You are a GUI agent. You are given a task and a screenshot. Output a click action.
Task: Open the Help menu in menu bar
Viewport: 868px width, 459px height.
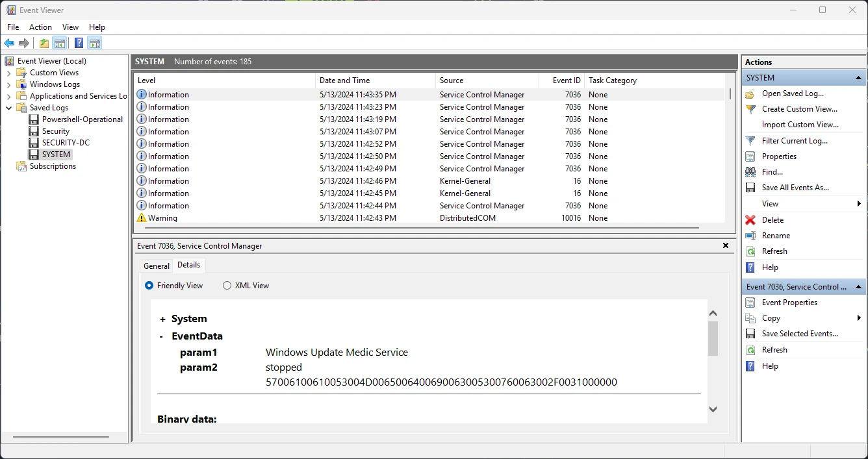(x=97, y=27)
